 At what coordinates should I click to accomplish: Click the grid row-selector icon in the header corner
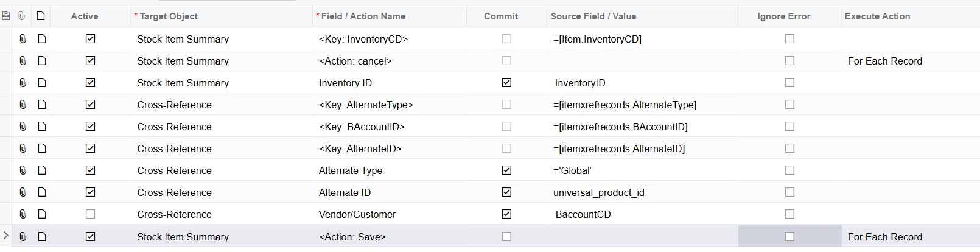6,16
